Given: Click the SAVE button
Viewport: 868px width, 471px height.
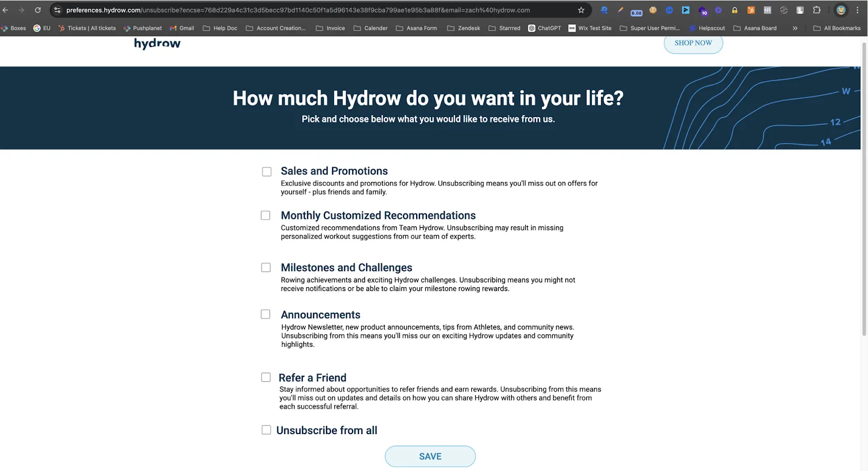Looking at the screenshot, I should pos(430,456).
